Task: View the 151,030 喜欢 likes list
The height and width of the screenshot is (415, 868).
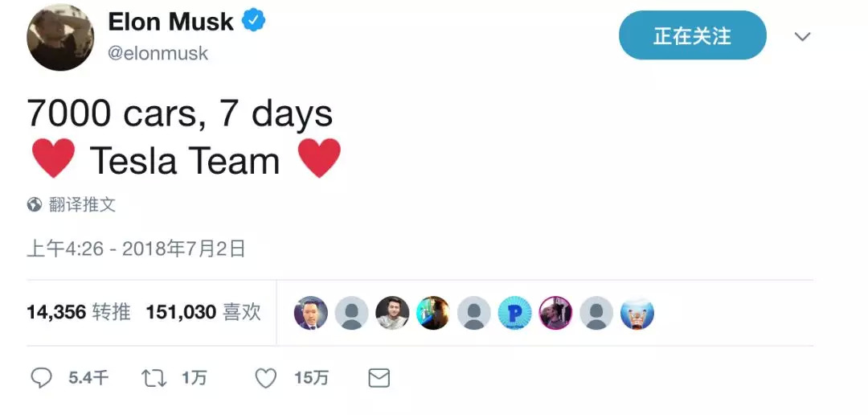Action: pos(203,312)
